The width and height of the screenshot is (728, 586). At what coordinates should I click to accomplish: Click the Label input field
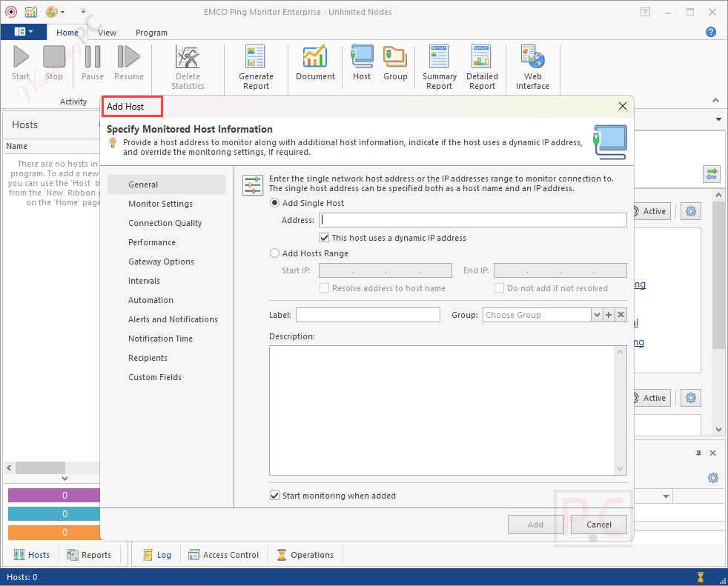[368, 315]
